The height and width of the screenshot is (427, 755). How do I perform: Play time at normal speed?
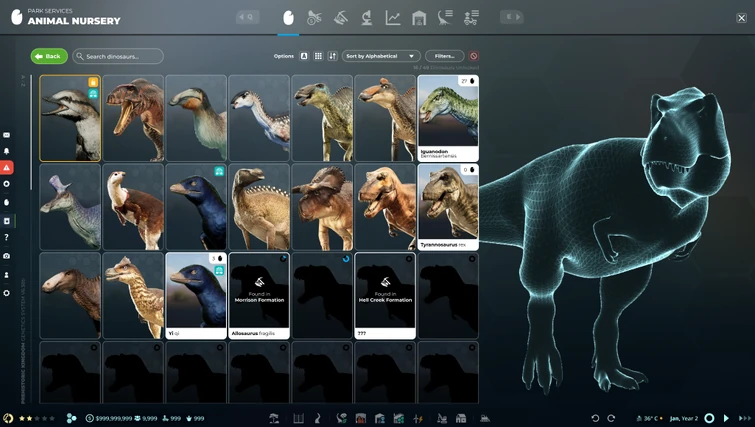click(x=726, y=418)
